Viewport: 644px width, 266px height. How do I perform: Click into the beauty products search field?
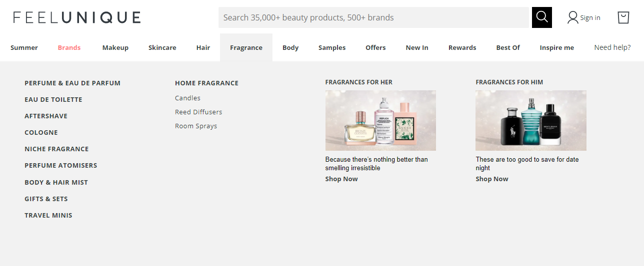coord(373,17)
